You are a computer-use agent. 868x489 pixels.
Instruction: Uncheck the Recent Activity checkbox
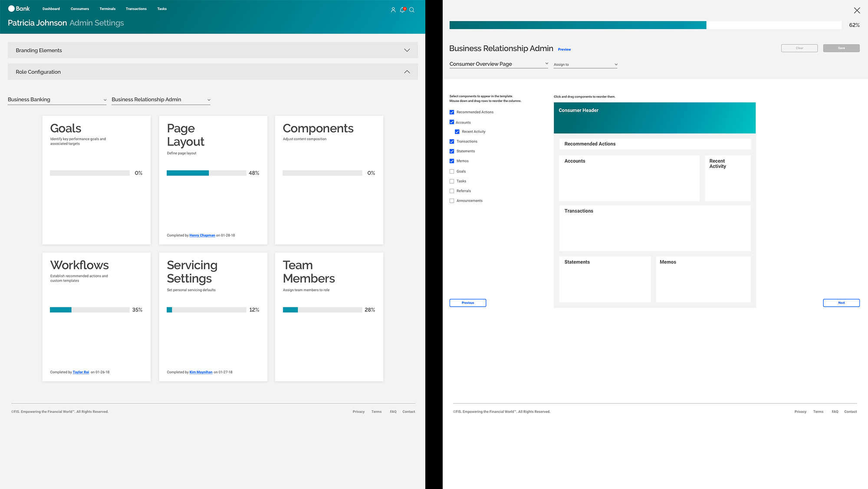coord(457,132)
